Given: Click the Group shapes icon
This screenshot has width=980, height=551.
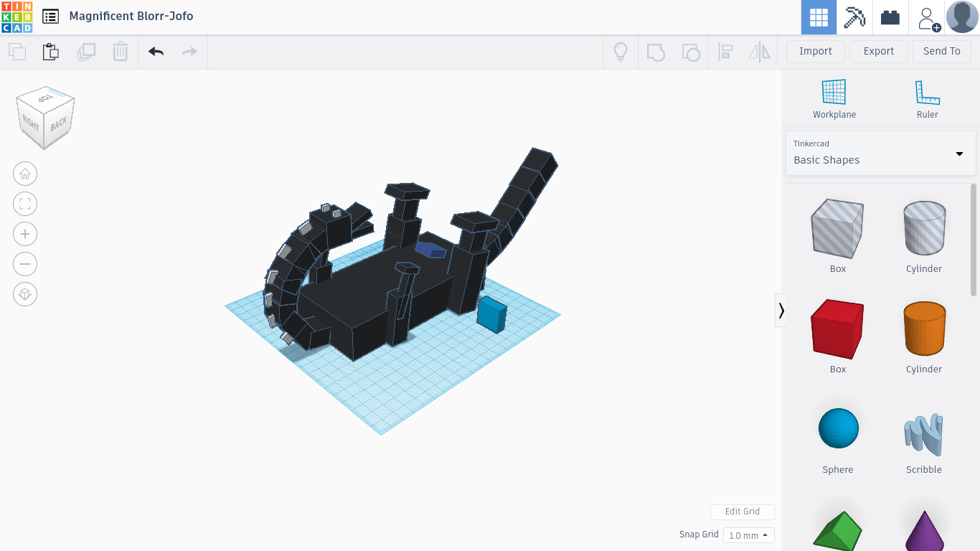Looking at the screenshot, I should (656, 52).
